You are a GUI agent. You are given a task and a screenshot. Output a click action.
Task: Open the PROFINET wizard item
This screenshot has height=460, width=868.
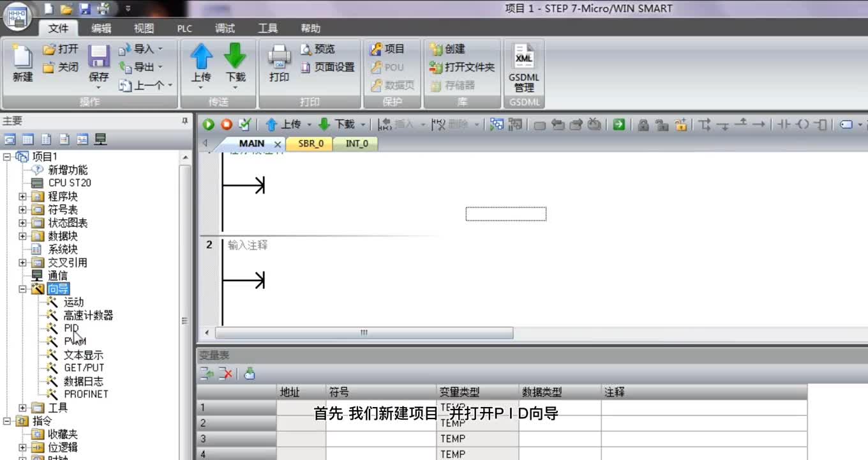(86, 394)
